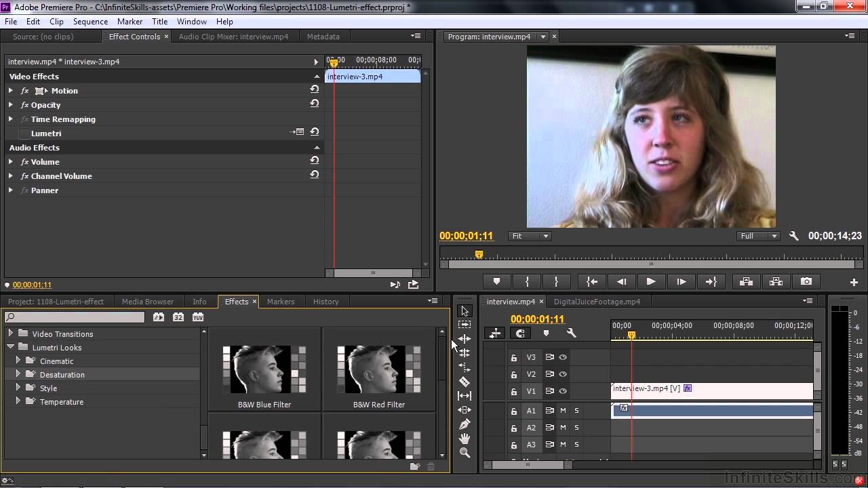Screen dimensions: 868x488
Task: Filter by YUV Effects icon
Action: (197, 317)
